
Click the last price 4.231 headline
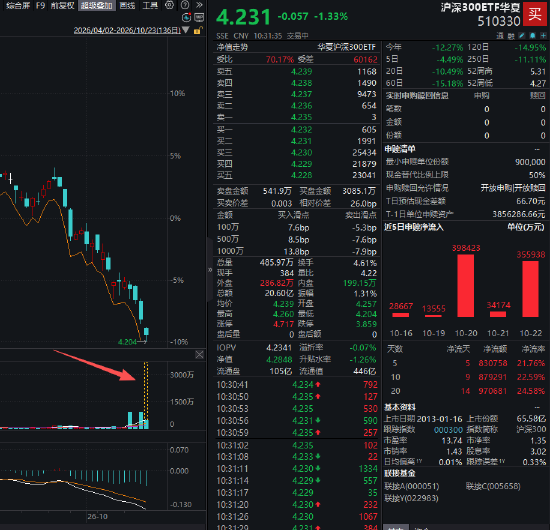pos(243,17)
